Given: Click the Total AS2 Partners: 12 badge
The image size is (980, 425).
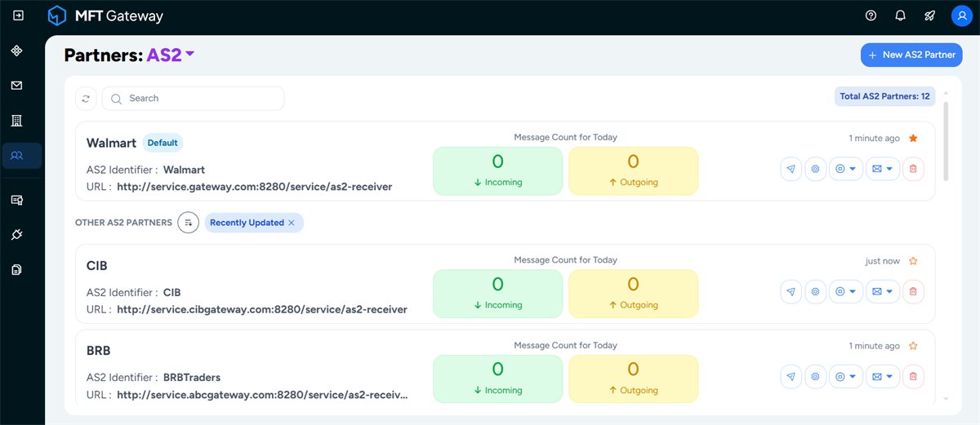Looking at the screenshot, I should 884,96.
